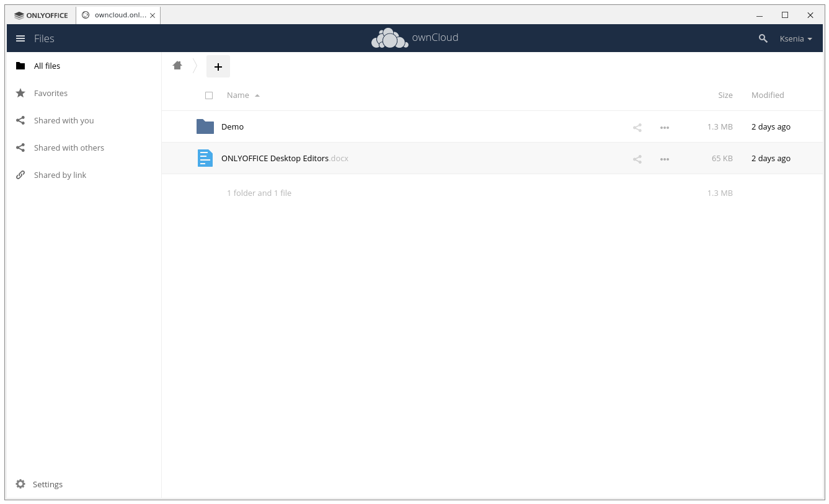Viewport: 829px width, 504px height.
Task: Click the name sort arrow indicator
Action: pos(257,95)
